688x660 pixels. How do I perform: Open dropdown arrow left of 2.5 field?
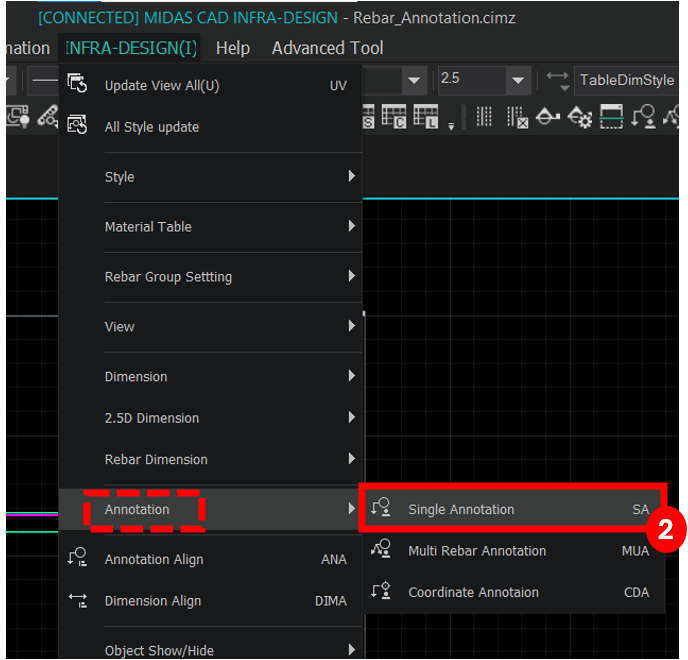pyautogui.click(x=414, y=80)
